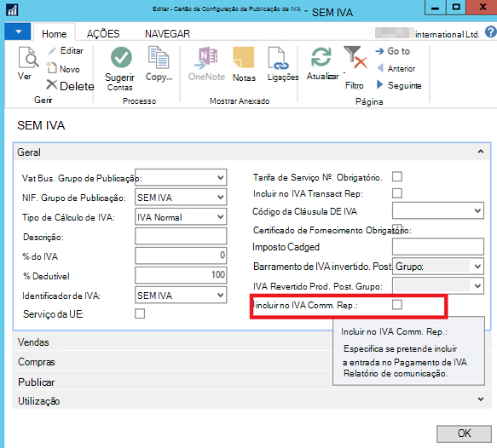The width and height of the screenshot is (497, 448).
Task: Click the Sugerir Contas checkmark icon
Action: tap(121, 57)
